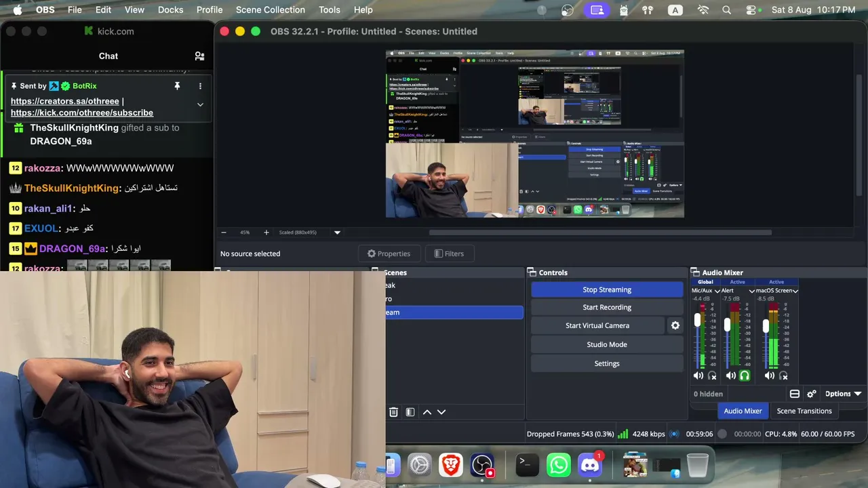Screen dimensions: 868x488
Task: Open the View menu
Action: (x=134, y=10)
